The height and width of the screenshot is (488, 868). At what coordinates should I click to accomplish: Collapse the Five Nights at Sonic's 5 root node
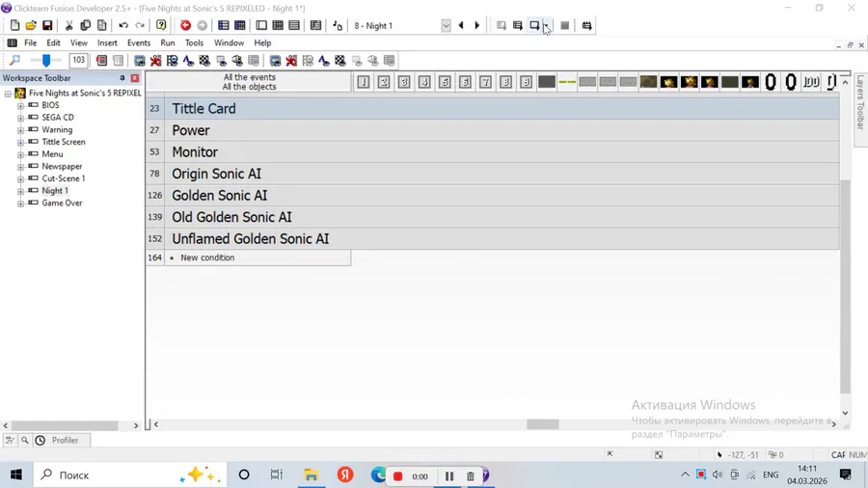click(8, 94)
